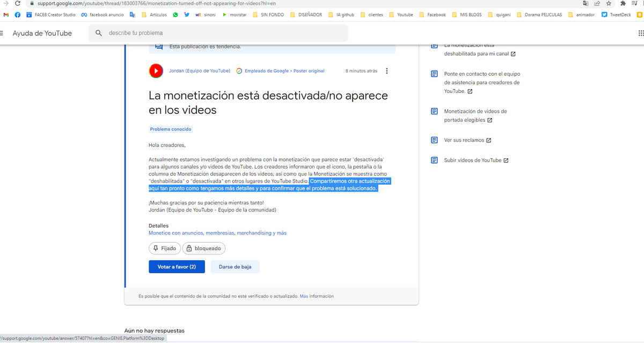Open Facebook bookmark folder

(432, 14)
